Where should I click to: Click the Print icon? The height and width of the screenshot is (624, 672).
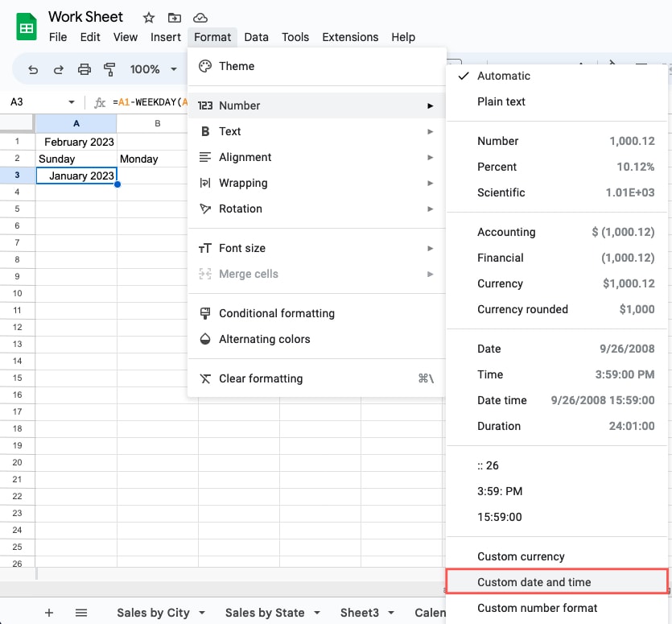point(84,69)
